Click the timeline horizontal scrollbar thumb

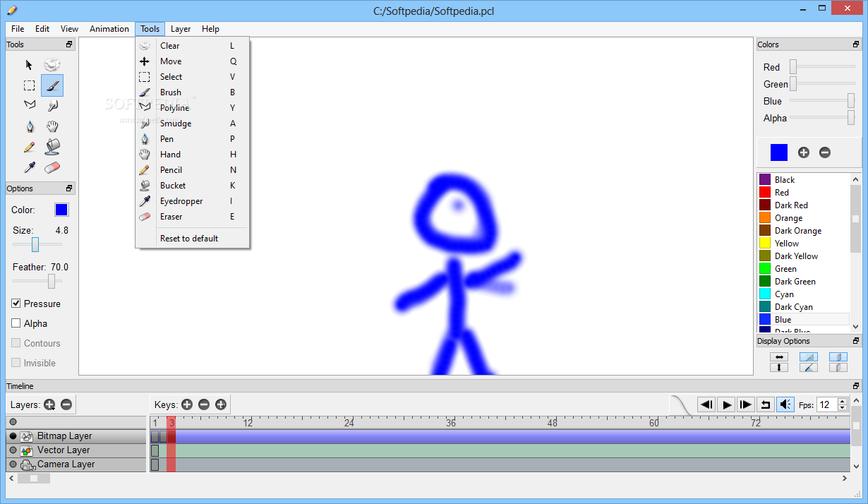34,479
